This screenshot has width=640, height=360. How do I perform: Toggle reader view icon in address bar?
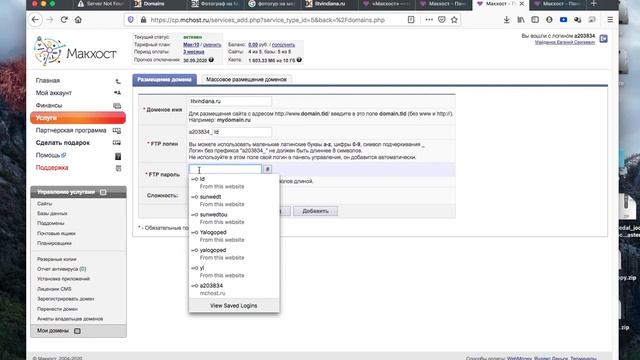pos(411,20)
